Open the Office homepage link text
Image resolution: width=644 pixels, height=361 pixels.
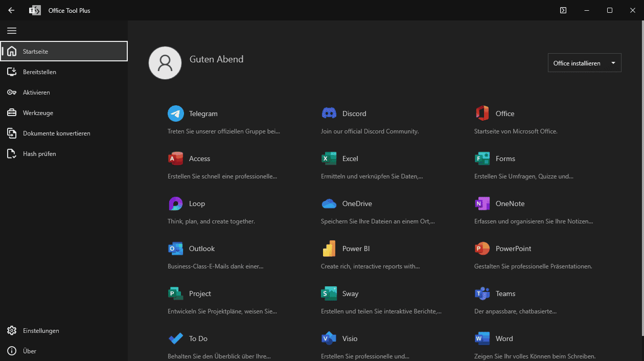505,114
